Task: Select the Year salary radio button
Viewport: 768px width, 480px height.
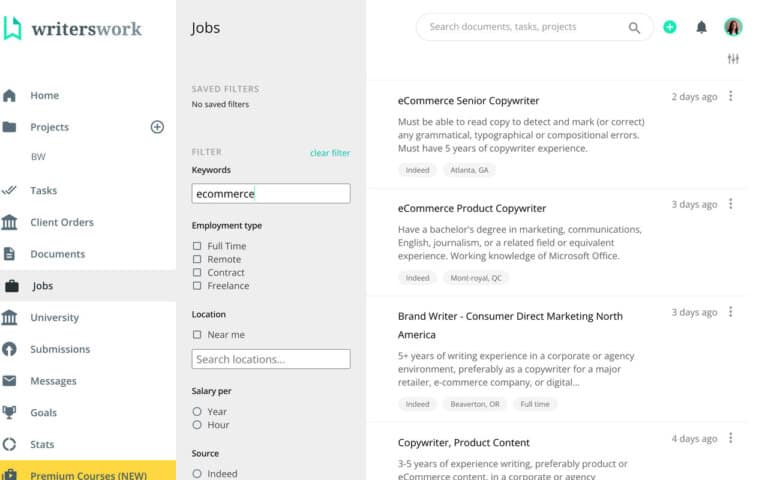Action: (x=197, y=412)
